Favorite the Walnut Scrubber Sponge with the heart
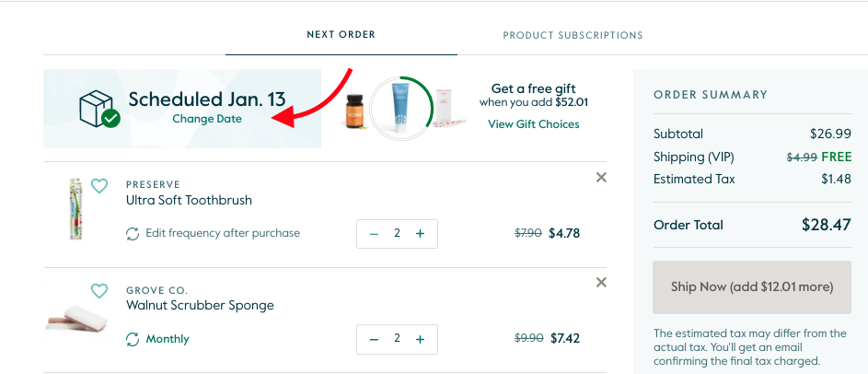 tap(99, 291)
